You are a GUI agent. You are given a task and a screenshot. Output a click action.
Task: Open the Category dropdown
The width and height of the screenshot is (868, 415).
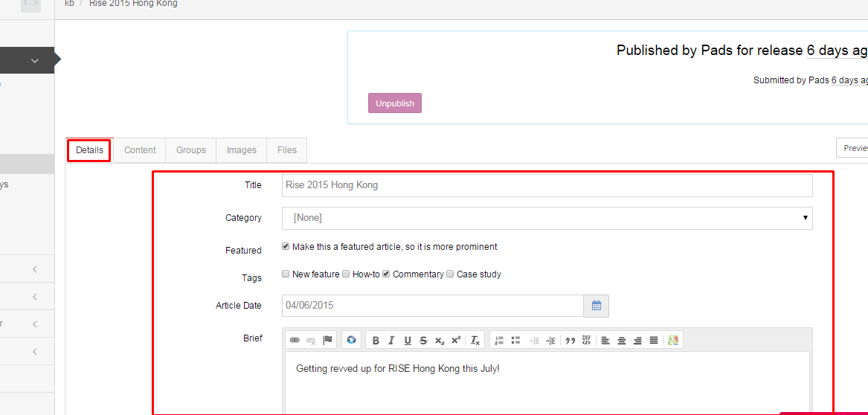pyautogui.click(x=547, y=218)
